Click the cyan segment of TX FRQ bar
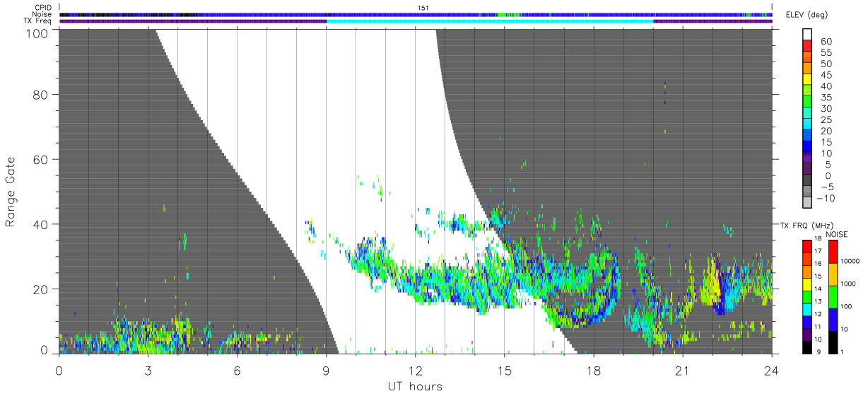 click(807, 309)
